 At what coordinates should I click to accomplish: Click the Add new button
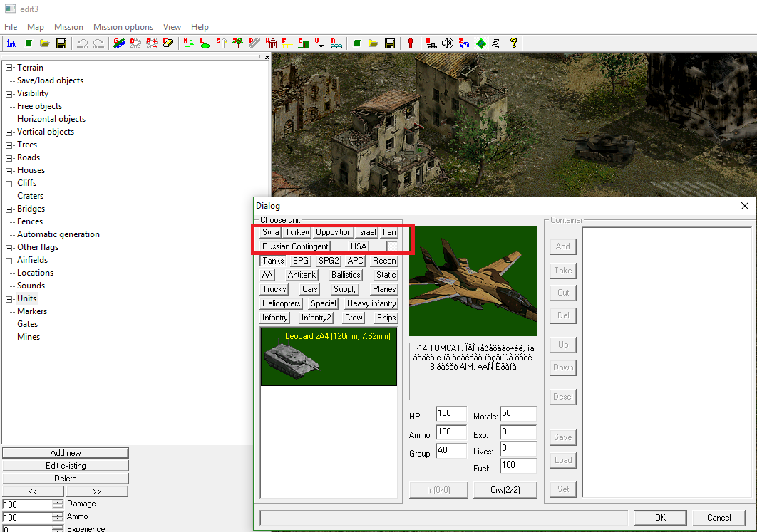point(66,453)
